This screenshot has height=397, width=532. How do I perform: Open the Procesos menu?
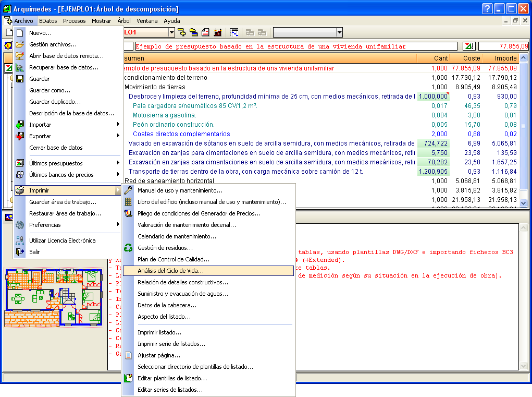pos(75,21)
